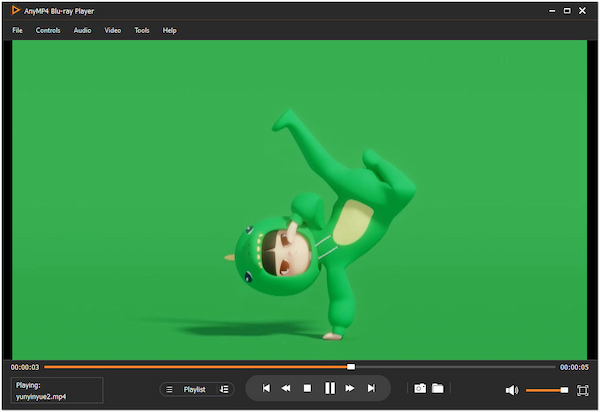Expand the Tools menu

pos(142,30)
